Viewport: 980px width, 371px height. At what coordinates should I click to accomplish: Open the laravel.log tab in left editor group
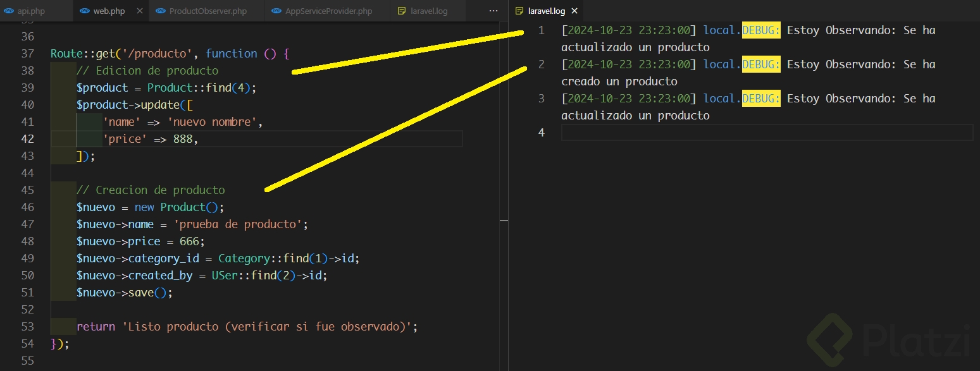[x=429, y=11]
